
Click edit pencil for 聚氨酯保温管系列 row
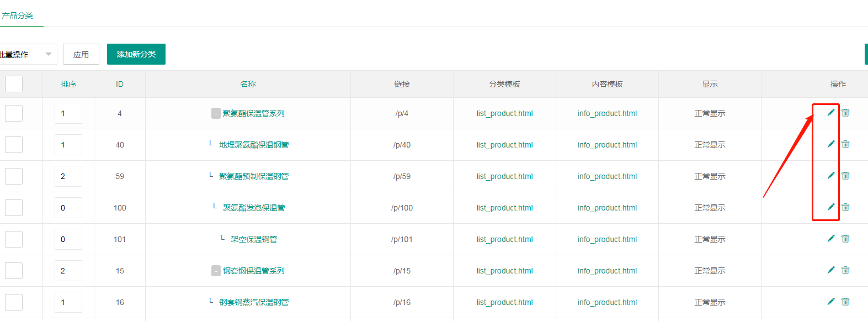830,113
